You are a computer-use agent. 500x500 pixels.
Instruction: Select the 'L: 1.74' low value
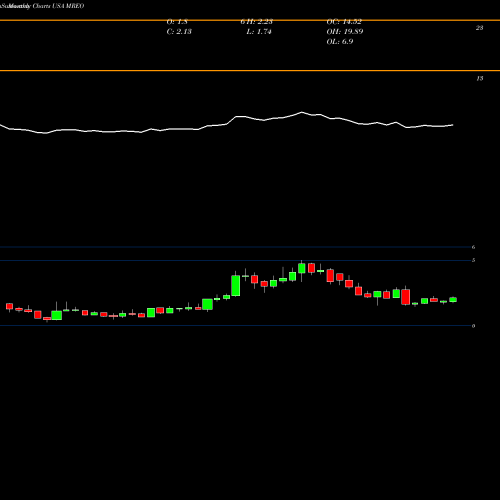(259, 32)
